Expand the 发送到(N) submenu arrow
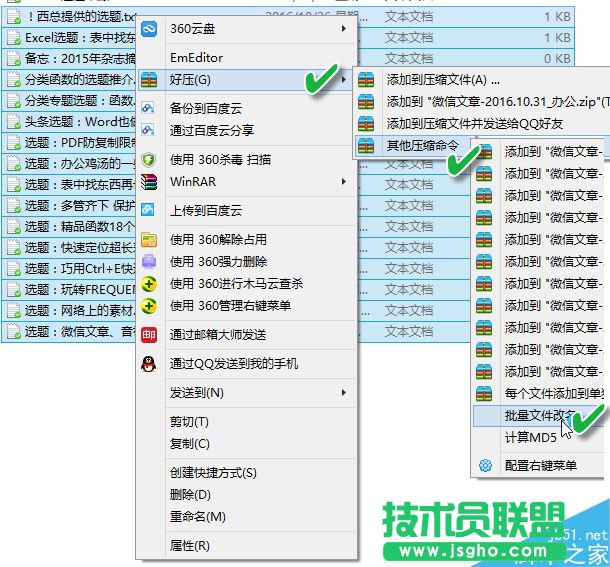This screenshot has height=567, width=610. [344, 393]
